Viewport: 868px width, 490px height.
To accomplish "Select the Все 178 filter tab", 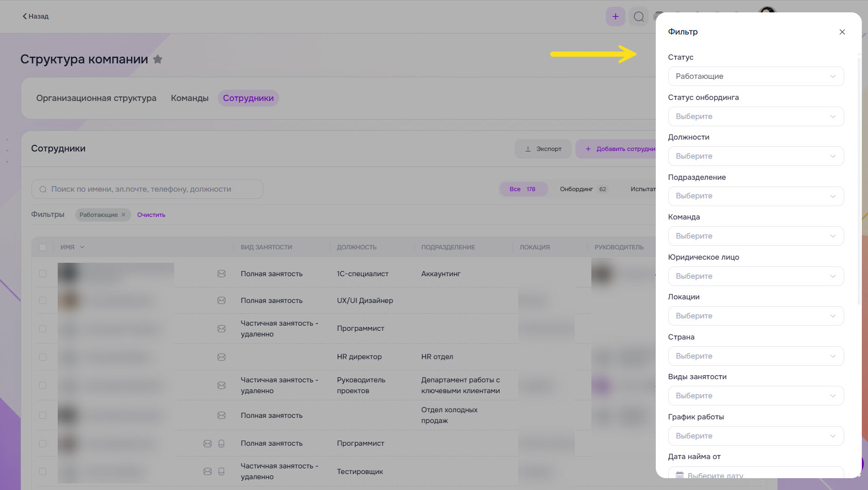I will pos(523,189).
